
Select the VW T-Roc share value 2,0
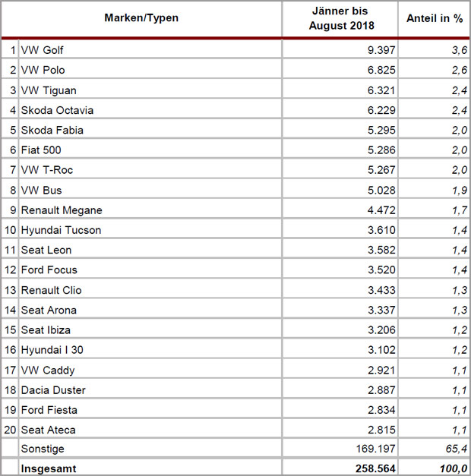pos(460,170)
